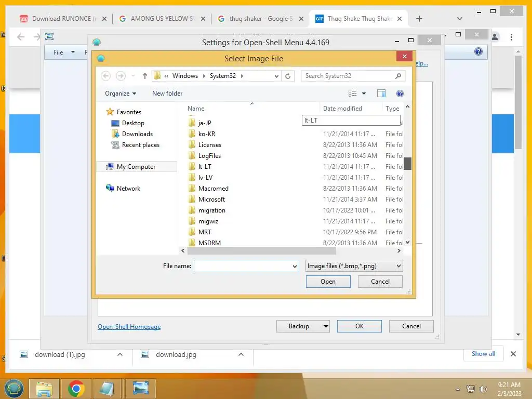Click the Search System32 field
Viewport: 532px width, 399px height.
(349, 76)
